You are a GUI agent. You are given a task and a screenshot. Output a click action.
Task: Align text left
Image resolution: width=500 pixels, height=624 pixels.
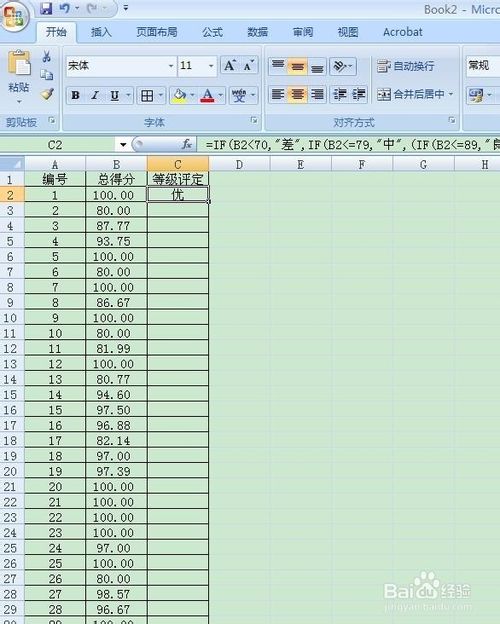click(x=278, y=95)
